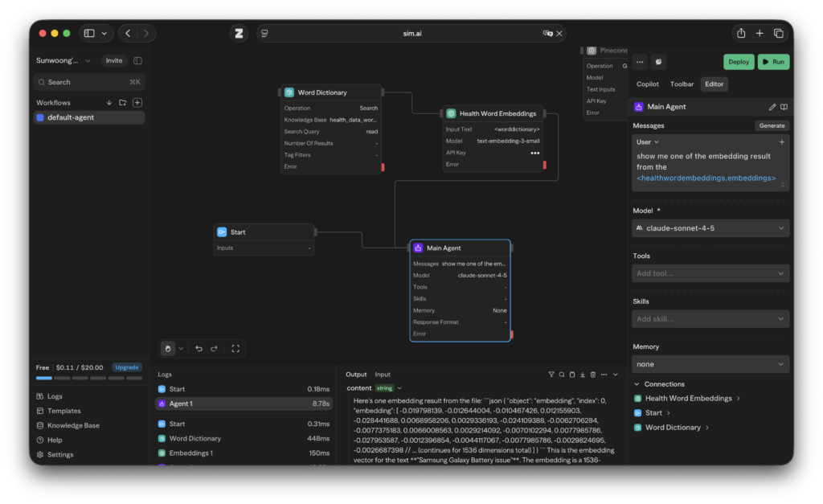This screenshot has width=823, height=504.
Task: Click the usage progress bar above Logs
Action: 88,378
